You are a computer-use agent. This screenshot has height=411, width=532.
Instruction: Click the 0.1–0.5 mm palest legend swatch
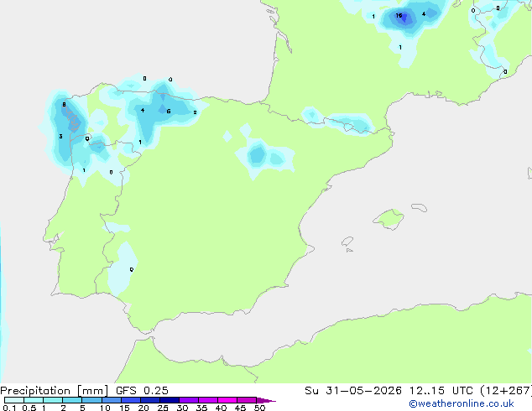point(14,400)
